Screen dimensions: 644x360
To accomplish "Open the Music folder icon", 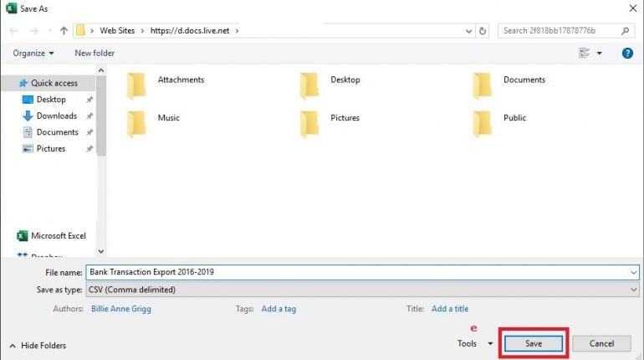I will (x=137, y=122).
